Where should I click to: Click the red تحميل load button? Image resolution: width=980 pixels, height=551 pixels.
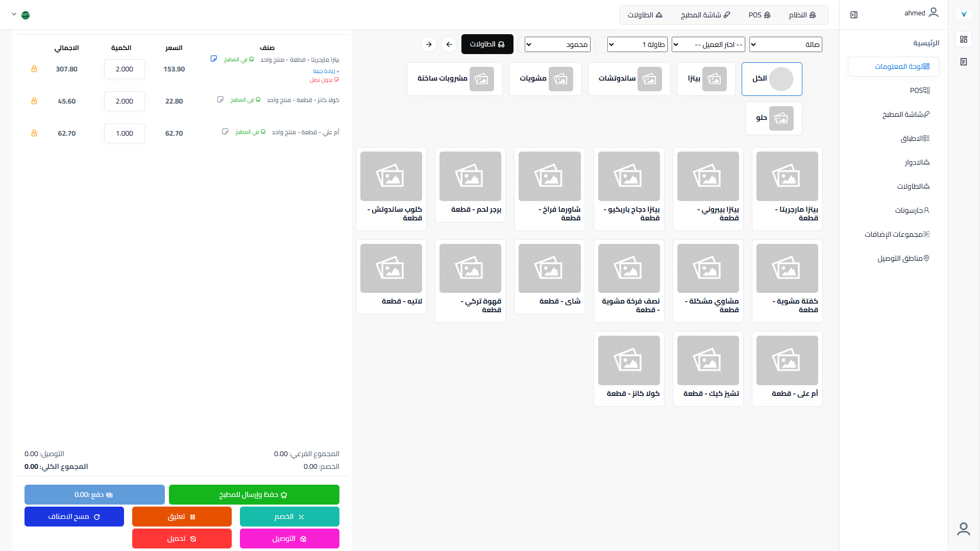tap(182, 538)
